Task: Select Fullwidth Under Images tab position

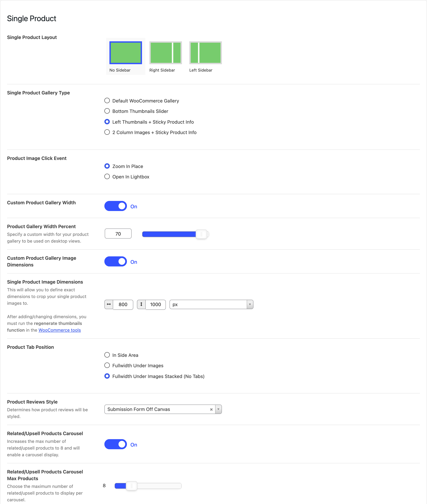Action: tap(107, 365)
